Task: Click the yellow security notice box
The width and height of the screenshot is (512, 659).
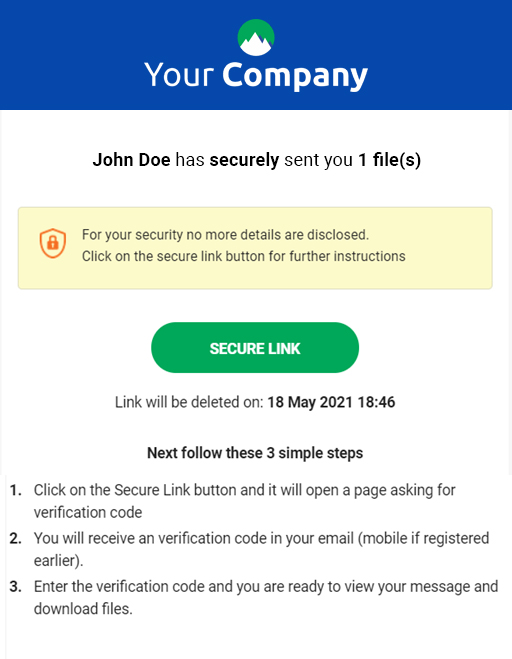Action: click(x=255, y=248)
